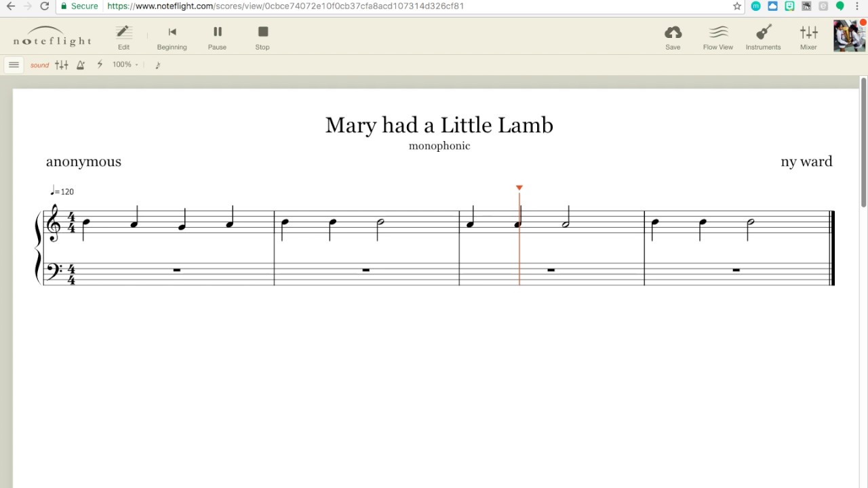
Task: Select the subtitle 'monophonic'
Action: [439, 146]
